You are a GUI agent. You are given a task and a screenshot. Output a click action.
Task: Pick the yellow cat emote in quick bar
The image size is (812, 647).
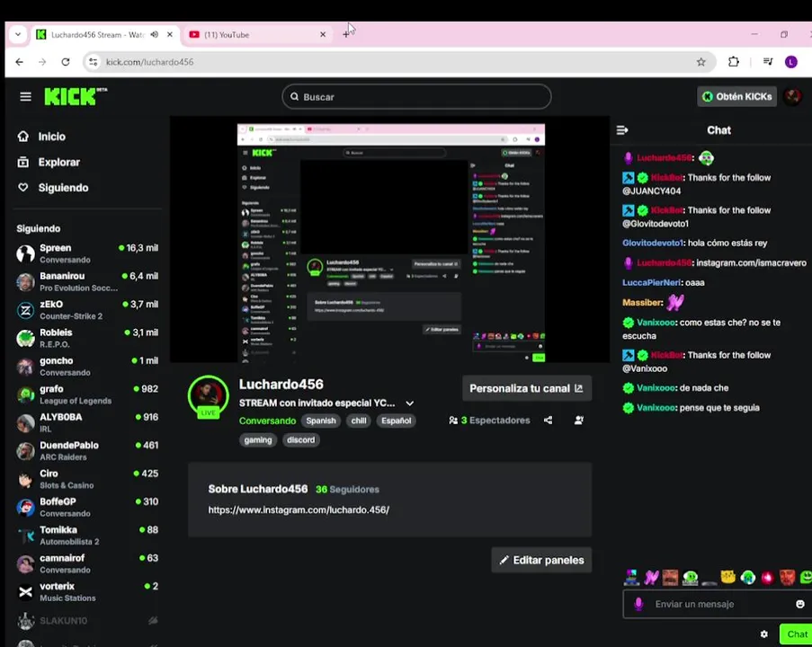(728, 577)
